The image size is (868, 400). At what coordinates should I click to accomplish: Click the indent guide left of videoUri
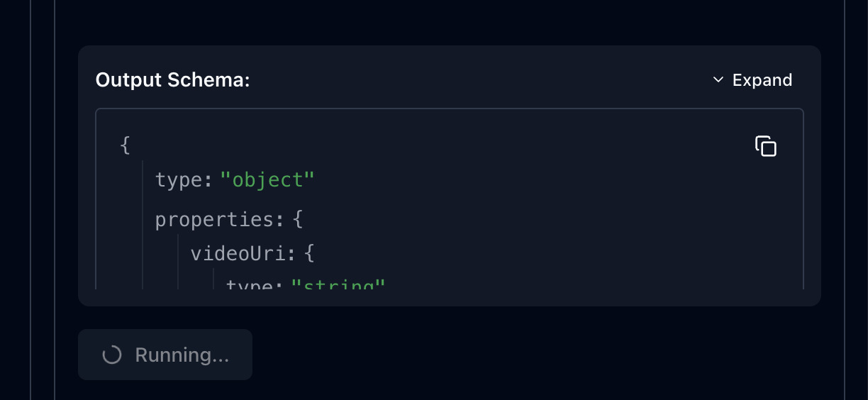pyautogui.click(x=178, y=254)
